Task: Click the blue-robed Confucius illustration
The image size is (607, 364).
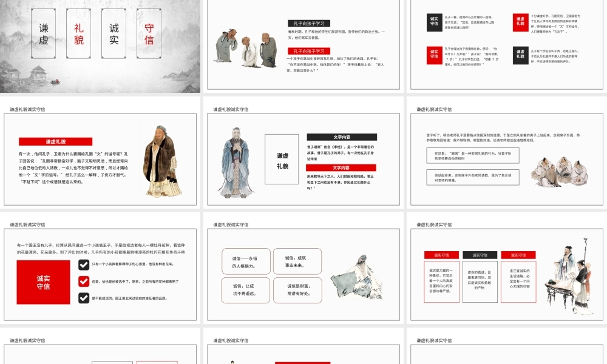Action: (237, 163)
